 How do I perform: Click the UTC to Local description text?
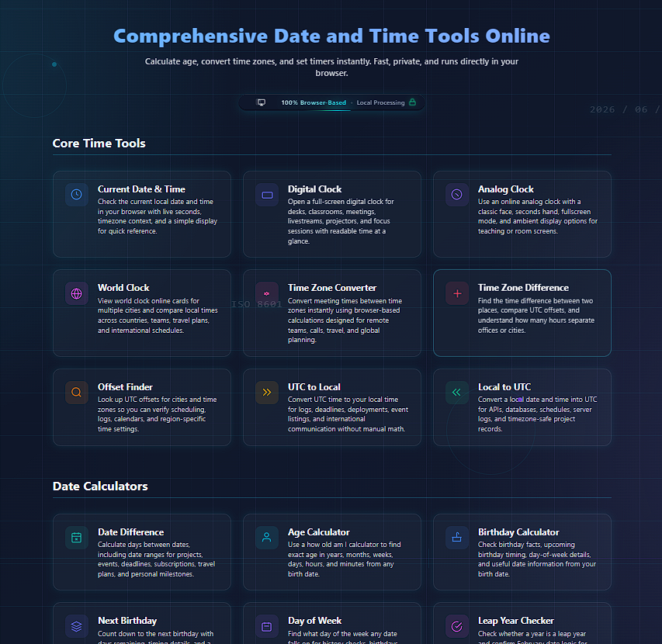point(348,414)
